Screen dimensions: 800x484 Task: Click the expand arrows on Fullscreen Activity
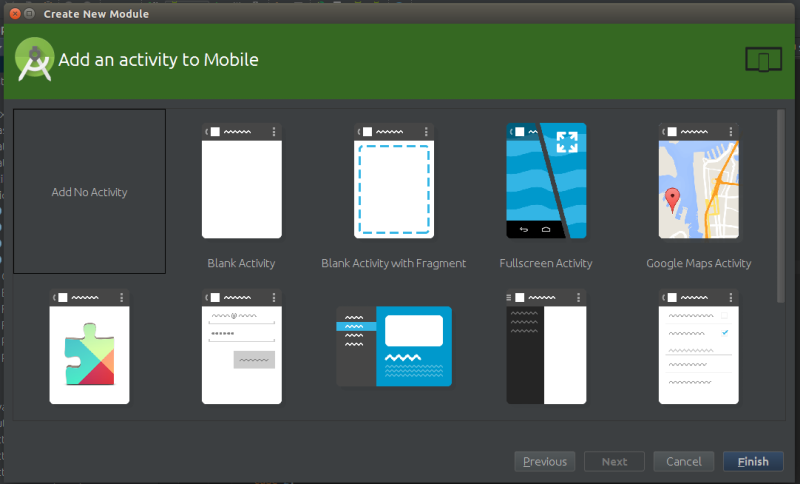tap(567, 142)
